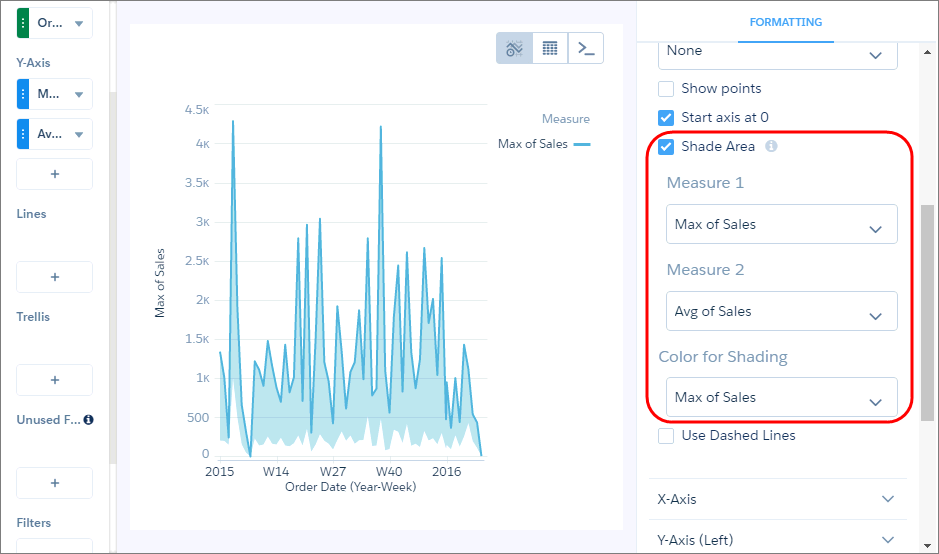Screen dimensions: 939x554
Task: Click the 2016 x-axis label
Action: click(447, 471)
